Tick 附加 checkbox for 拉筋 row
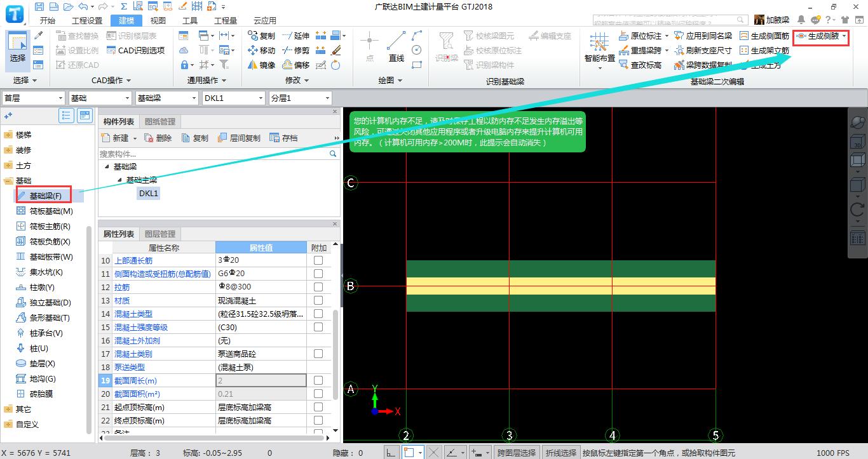The height and width of the screenshot is (459, 868). 318,287
